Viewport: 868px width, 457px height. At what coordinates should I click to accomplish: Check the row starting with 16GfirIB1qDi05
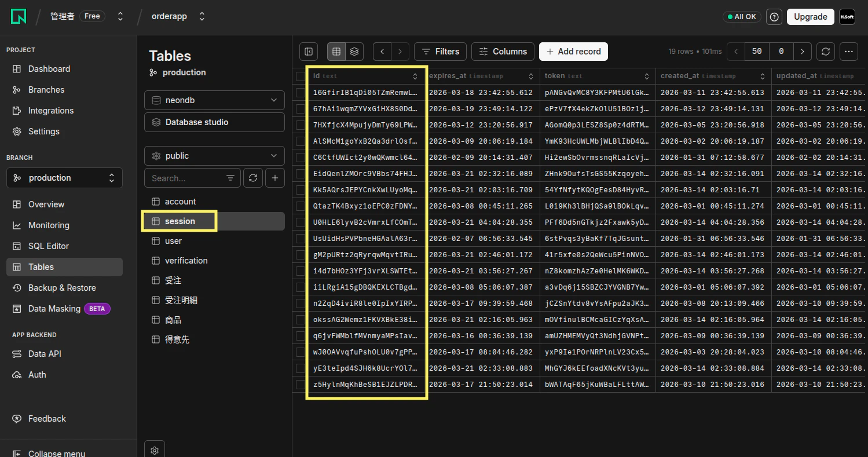(x=300, y=93)
